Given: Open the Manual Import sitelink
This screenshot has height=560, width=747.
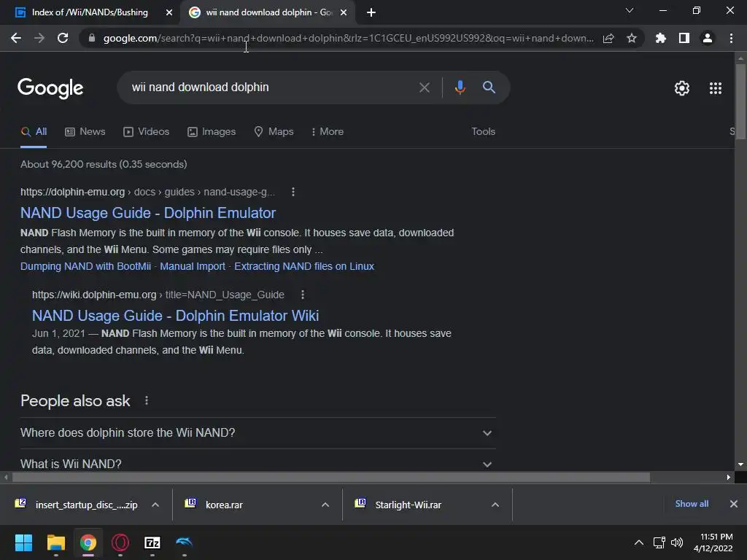Looking at the screenshot, I should 193,267.
